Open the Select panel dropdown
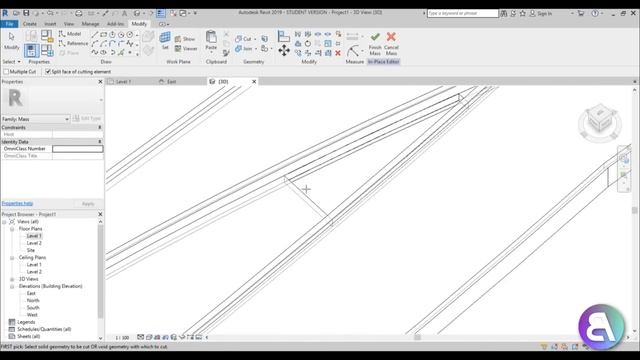The width and height of the screenshot is (640, 360). [11, 62]
